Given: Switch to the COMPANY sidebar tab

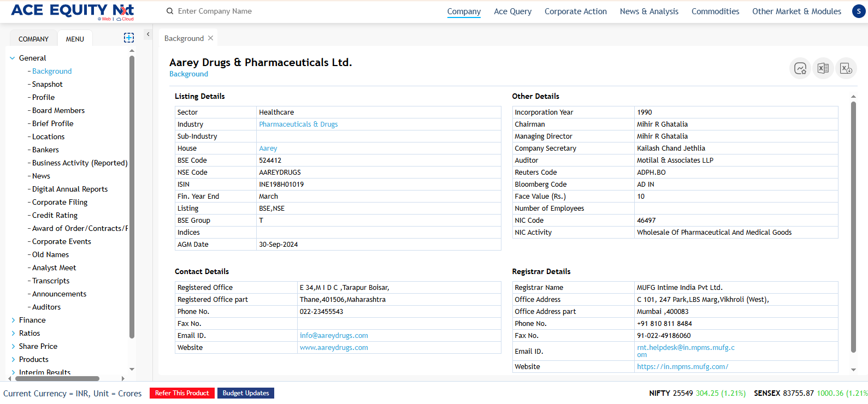Looking at the screenshot, I should pos(33,39).
